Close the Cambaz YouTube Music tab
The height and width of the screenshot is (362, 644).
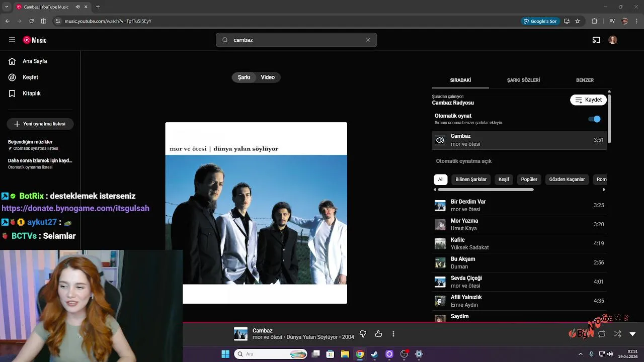(86, 7)
